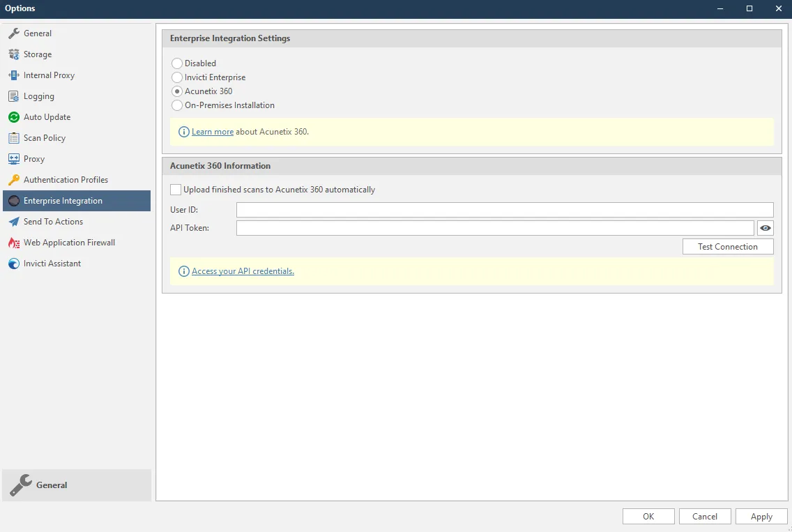Open Invicti Assistant settings
This screenshot has height=532, width=792.
click(77, 264)
